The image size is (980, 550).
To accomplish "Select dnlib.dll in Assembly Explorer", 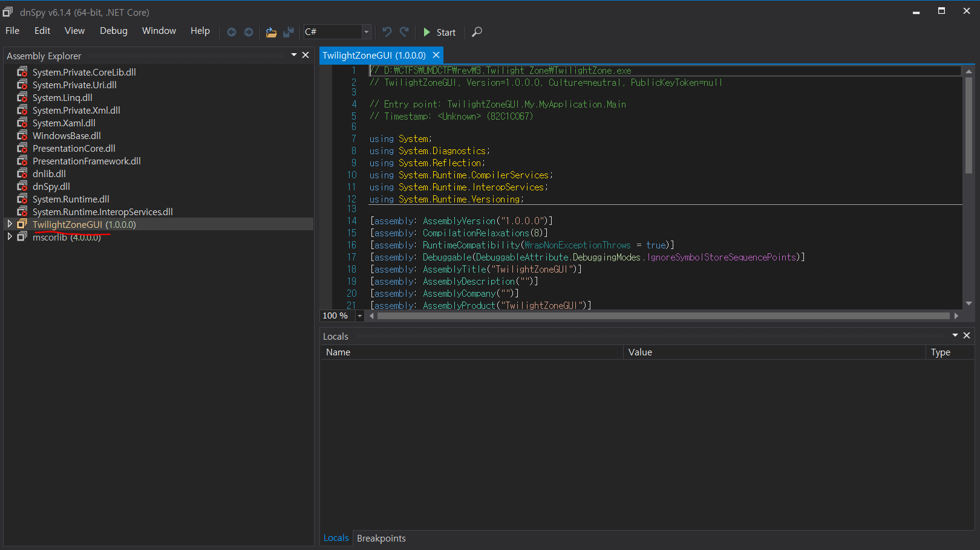I will click(49, 173).
